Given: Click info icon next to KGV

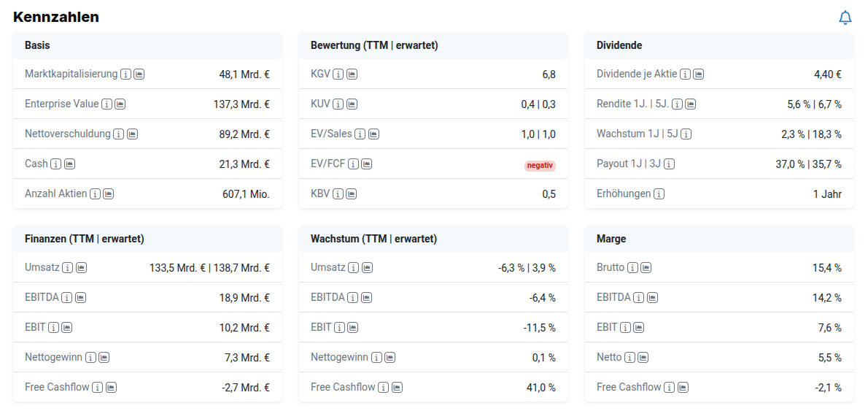Looking at the screenshot, I should (338, 74).
